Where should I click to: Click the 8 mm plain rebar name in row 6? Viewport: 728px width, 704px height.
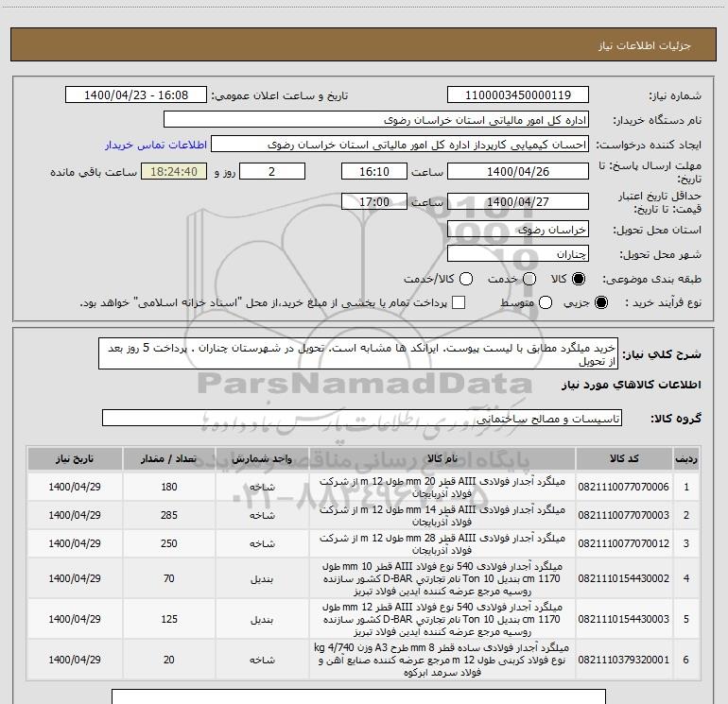[x=442, y=660]
